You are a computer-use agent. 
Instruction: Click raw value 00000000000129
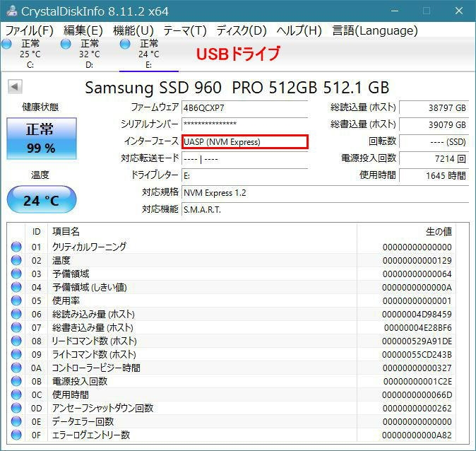coord(417,260)
